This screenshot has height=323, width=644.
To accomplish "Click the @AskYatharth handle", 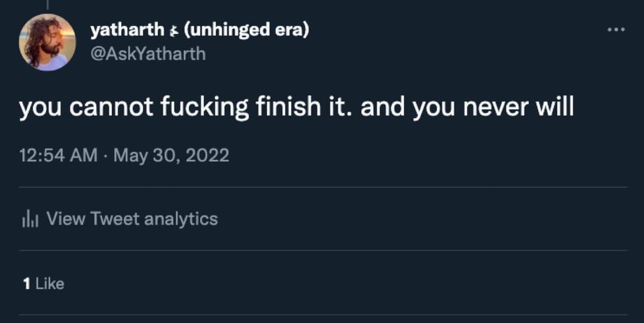I will point(148,54).
